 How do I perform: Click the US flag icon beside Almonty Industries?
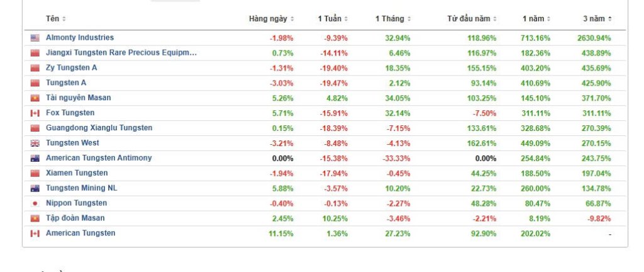[35, 38]
